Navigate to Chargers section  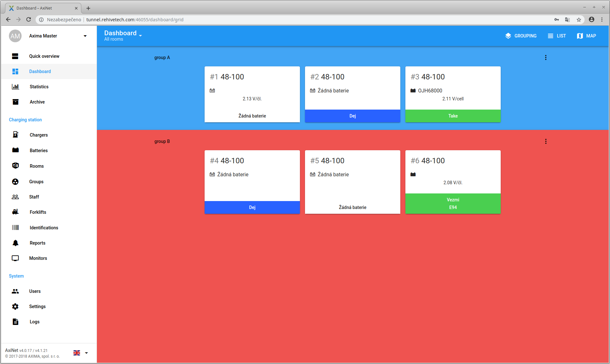coord(38,135)
